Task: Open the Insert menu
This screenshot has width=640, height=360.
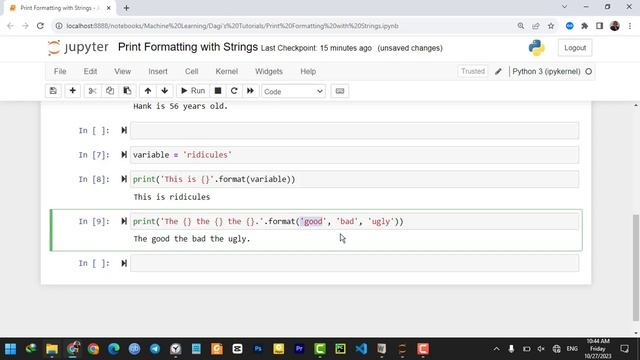Action: point(158,71)
